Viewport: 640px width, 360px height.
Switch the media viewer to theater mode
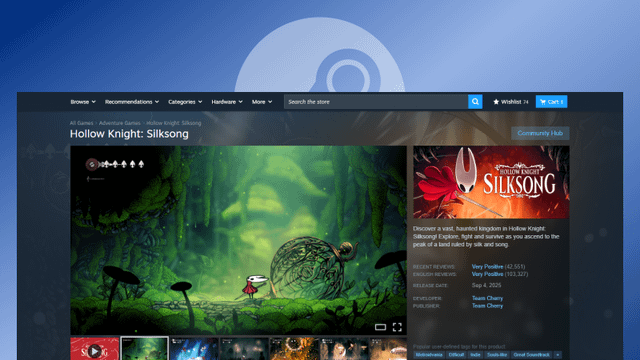tap(380, 327)
